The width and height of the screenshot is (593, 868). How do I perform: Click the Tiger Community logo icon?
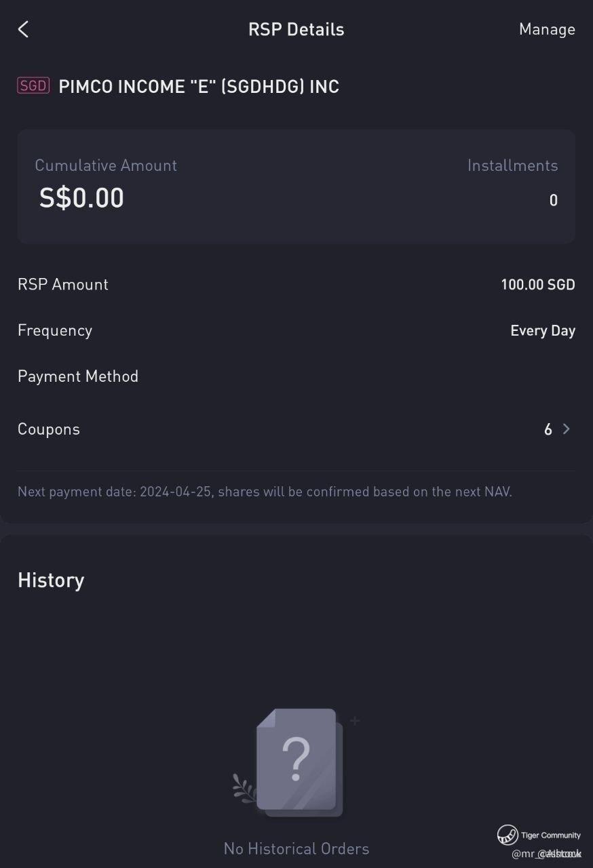pyautogui.click(x=508, y=835)
